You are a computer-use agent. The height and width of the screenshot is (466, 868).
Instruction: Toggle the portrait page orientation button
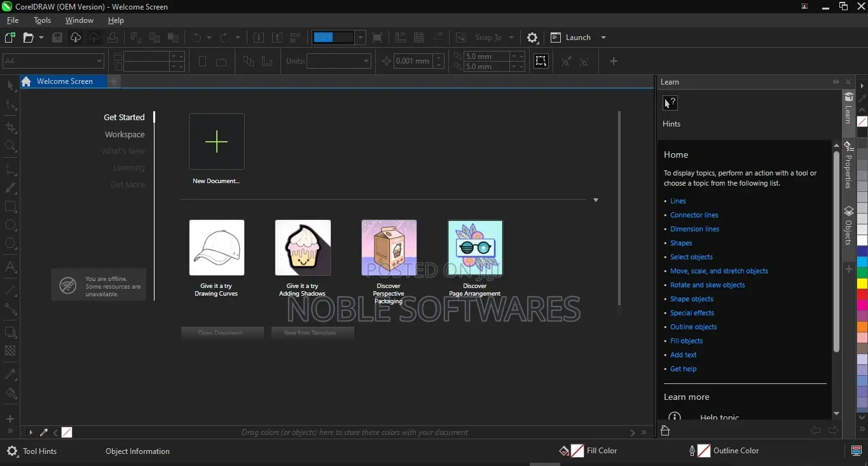[203, 62]
